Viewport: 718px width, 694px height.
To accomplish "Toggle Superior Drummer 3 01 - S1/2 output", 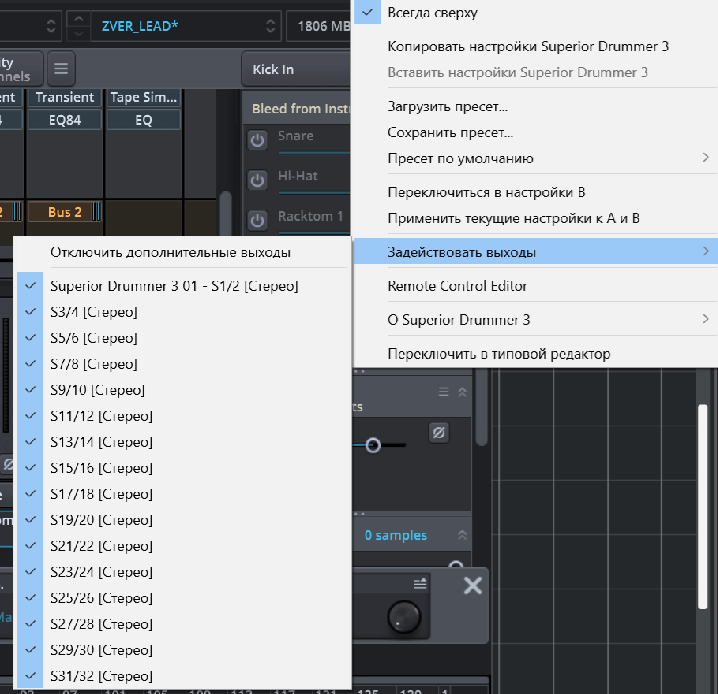I will click(183, 286).
